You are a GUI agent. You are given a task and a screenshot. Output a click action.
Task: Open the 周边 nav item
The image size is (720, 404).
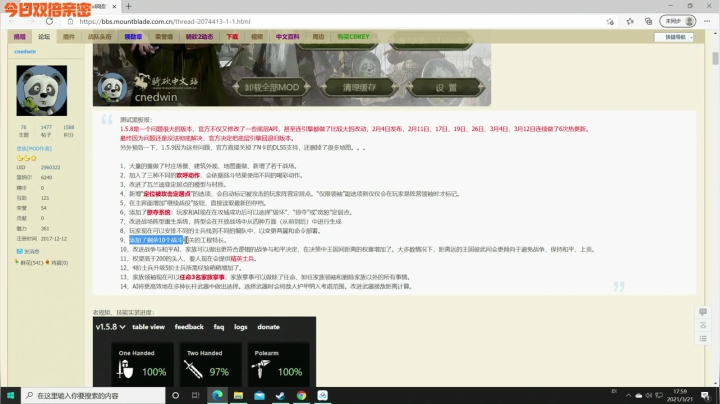318,37
